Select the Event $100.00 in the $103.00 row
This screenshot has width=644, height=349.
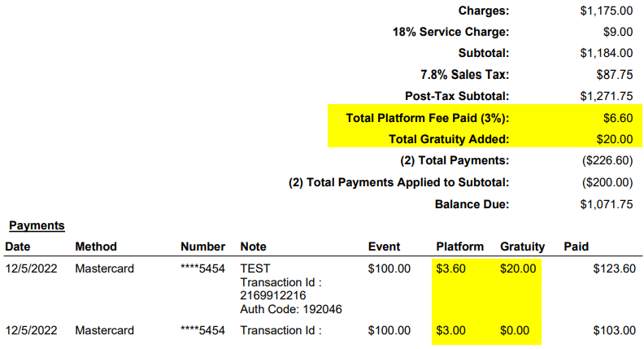point(389,330)
